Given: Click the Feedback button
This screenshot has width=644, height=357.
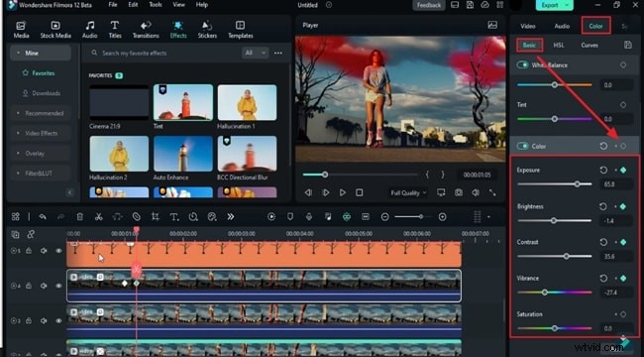Looking at the screenshot, I should tap(429, 5).
